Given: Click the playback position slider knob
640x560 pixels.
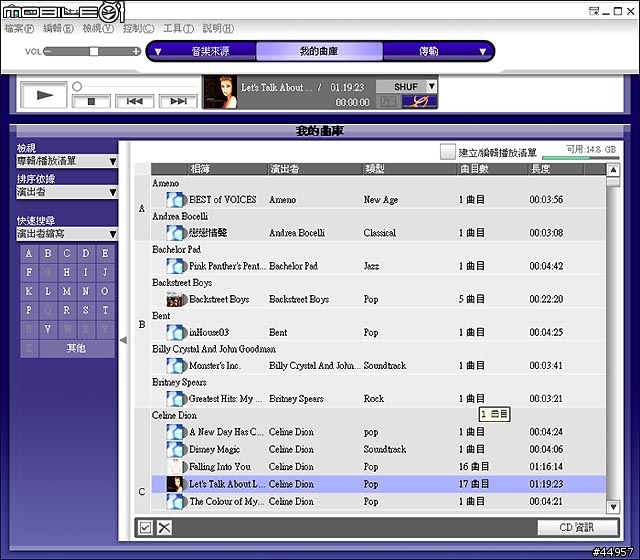Looking at the screenshot, I should point(77,87).
